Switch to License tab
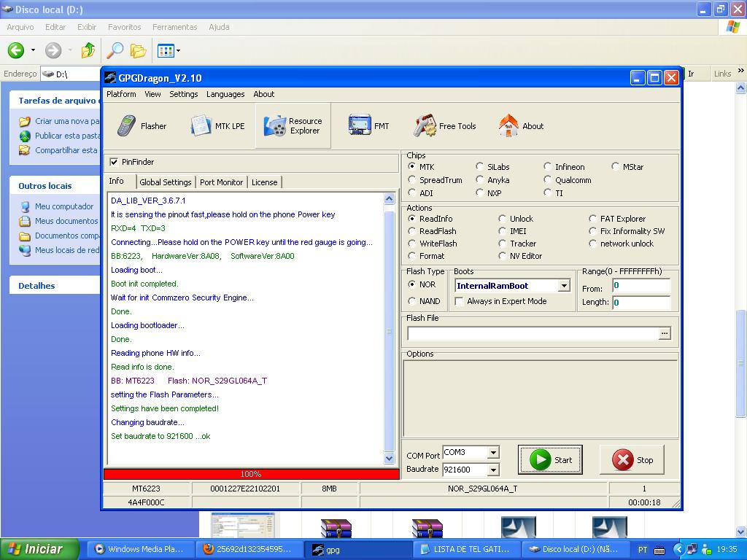 [x=264, y=182]
